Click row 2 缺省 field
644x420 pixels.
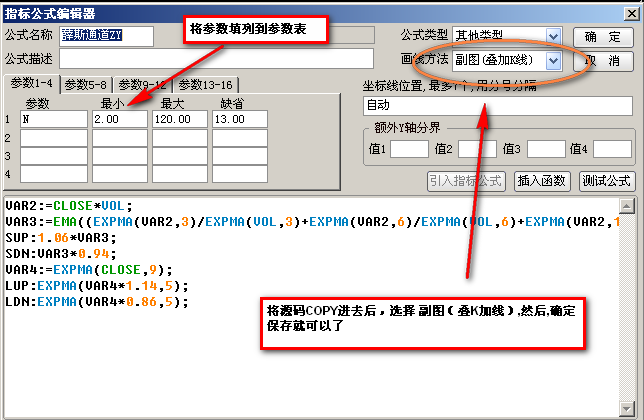click(x=240, y=138)
